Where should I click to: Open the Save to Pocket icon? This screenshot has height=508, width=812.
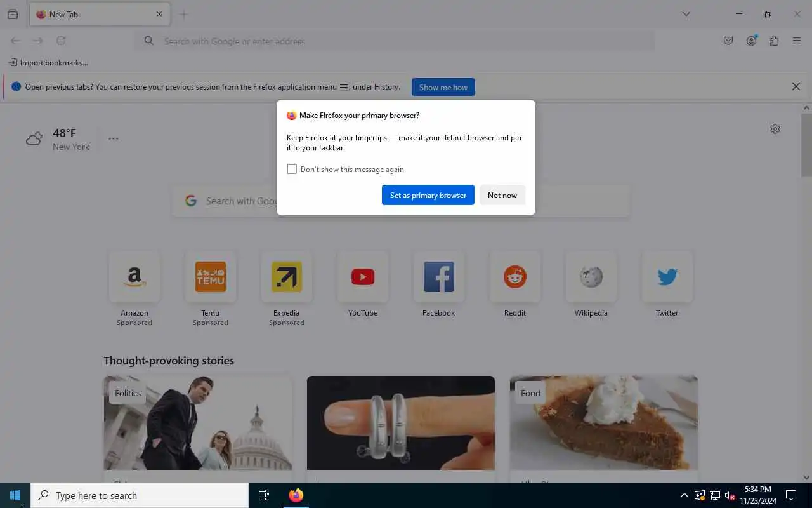(728, 41)
